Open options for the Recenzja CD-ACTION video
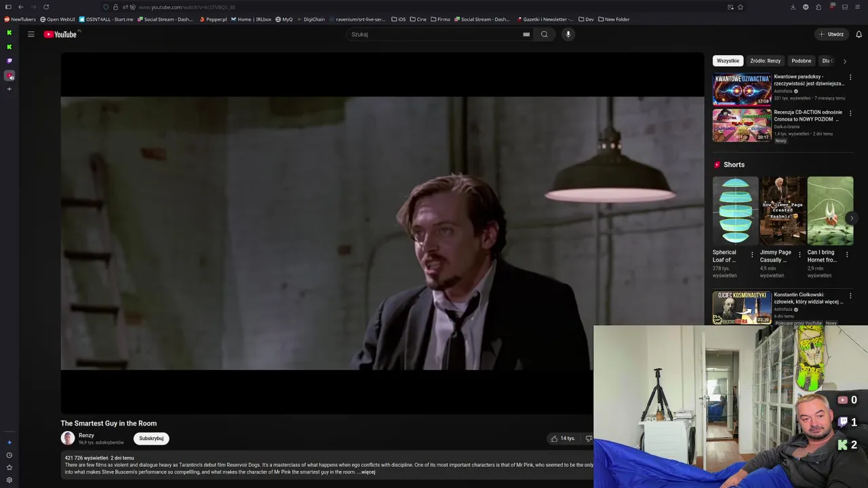 pyautogui.click(x=850, y=113)
